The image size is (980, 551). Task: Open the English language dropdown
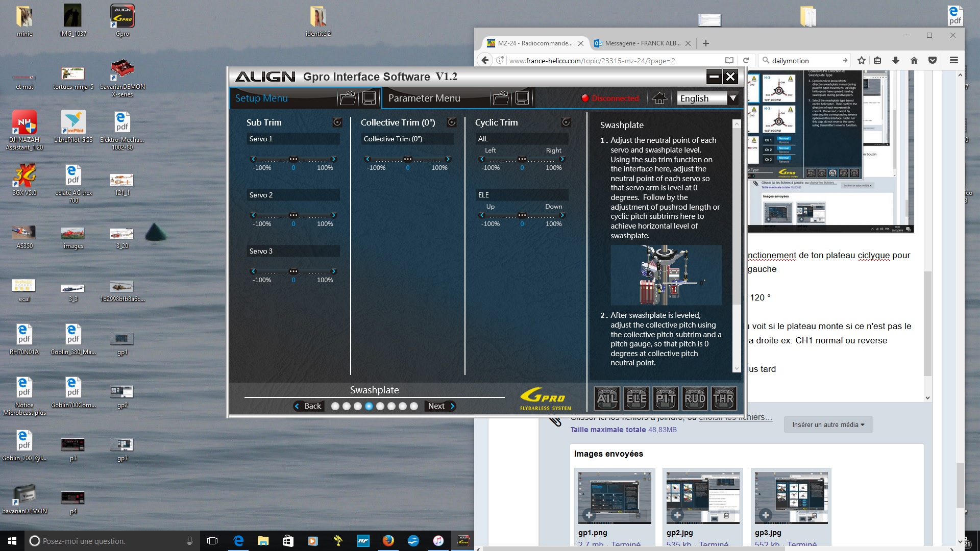point(707,98)
